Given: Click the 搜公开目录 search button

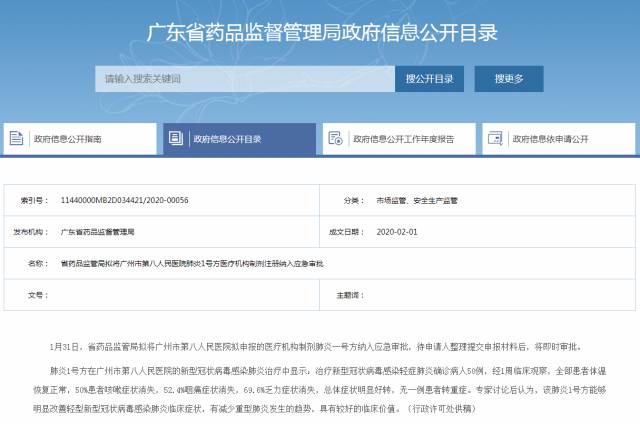Looking at the screenshot, I should [x=428, y=76].
